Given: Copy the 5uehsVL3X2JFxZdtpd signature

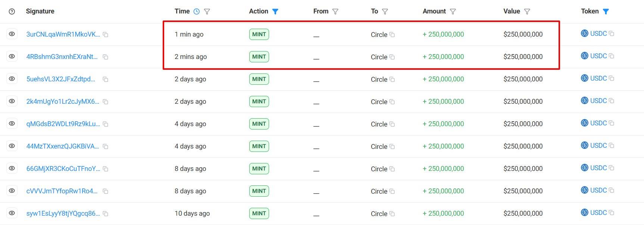Looking at the screenshot, I should [x=106, y=79].
